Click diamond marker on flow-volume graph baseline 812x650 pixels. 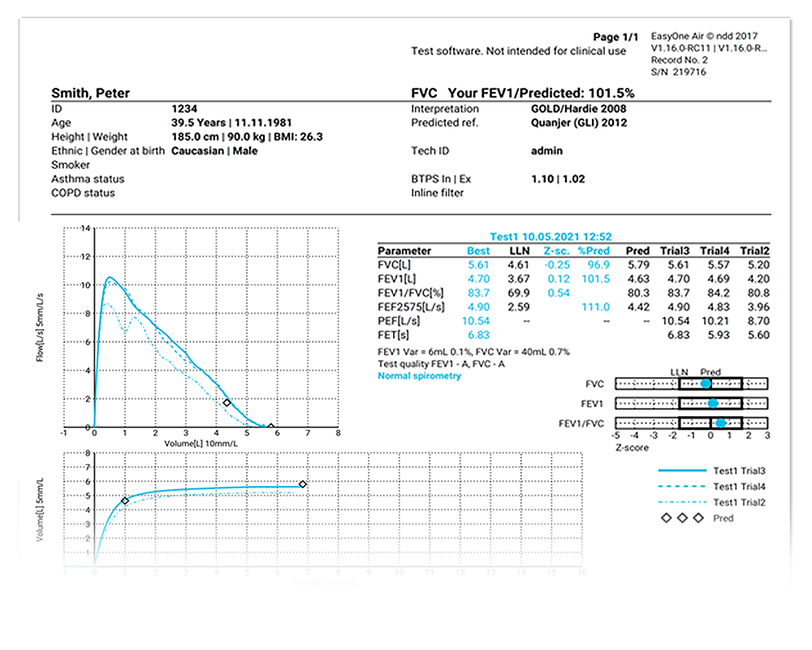tap(271, 427)
